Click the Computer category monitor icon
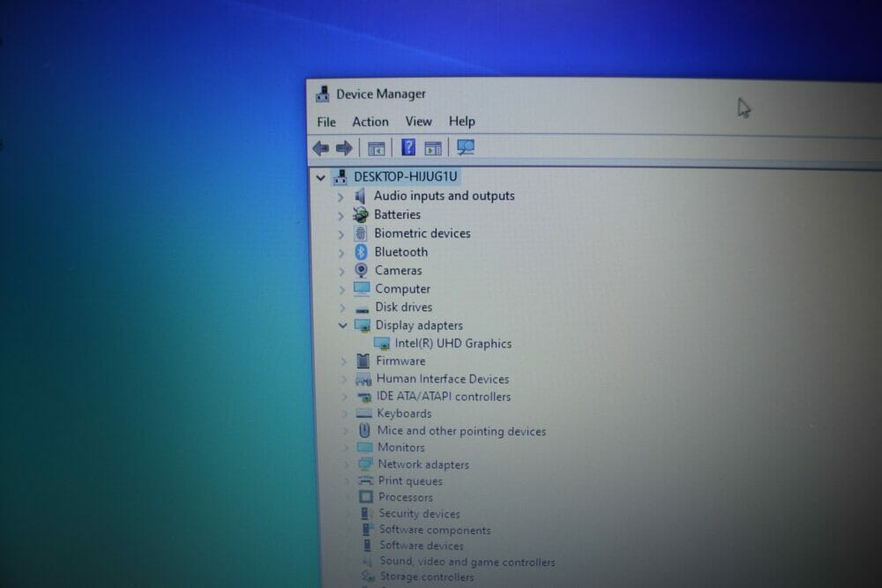The image size is (882, 588). point(362,288)
